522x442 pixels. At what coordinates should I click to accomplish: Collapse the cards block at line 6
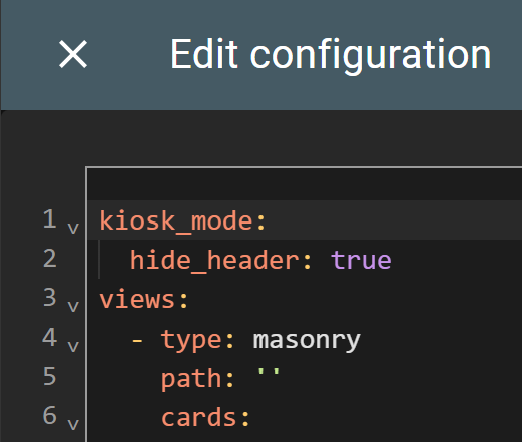click(x=73, y=425)
